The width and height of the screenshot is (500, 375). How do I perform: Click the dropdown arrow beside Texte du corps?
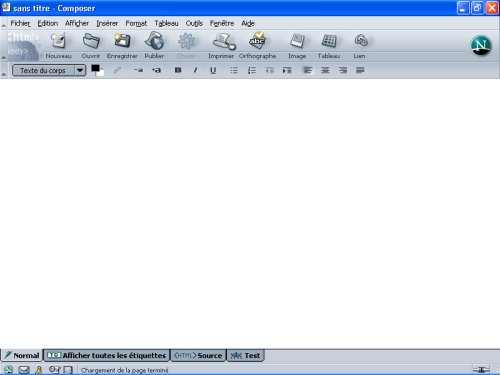(x=80, y=70)
